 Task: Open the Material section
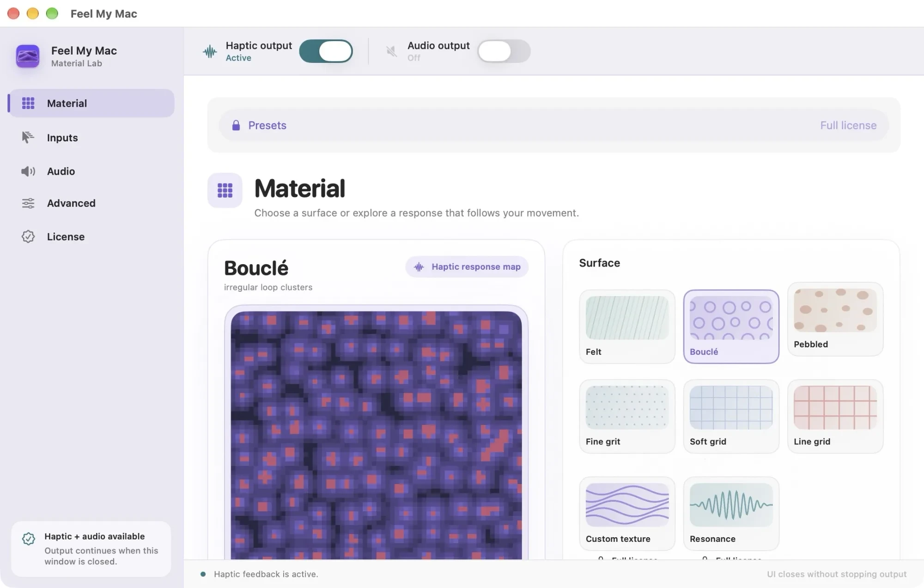pyautogui.click(x=91, y=103)
